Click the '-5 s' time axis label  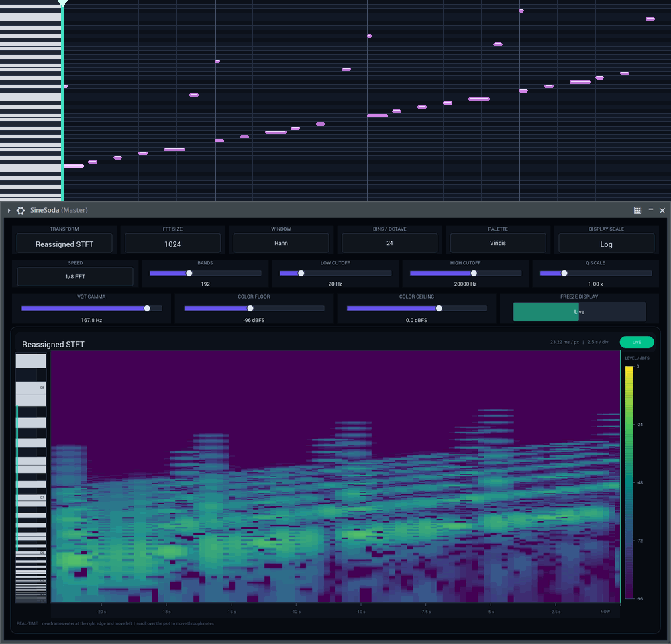pos(491,612)
